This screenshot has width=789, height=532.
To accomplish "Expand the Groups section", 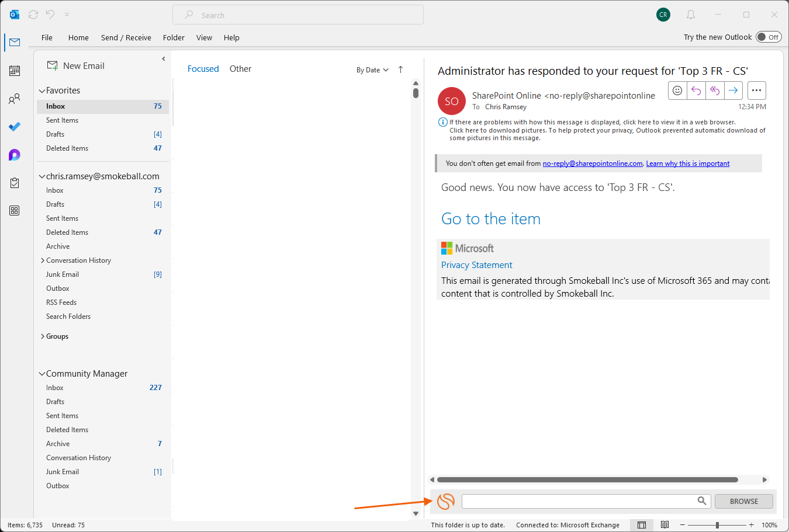I will point(42,336).
